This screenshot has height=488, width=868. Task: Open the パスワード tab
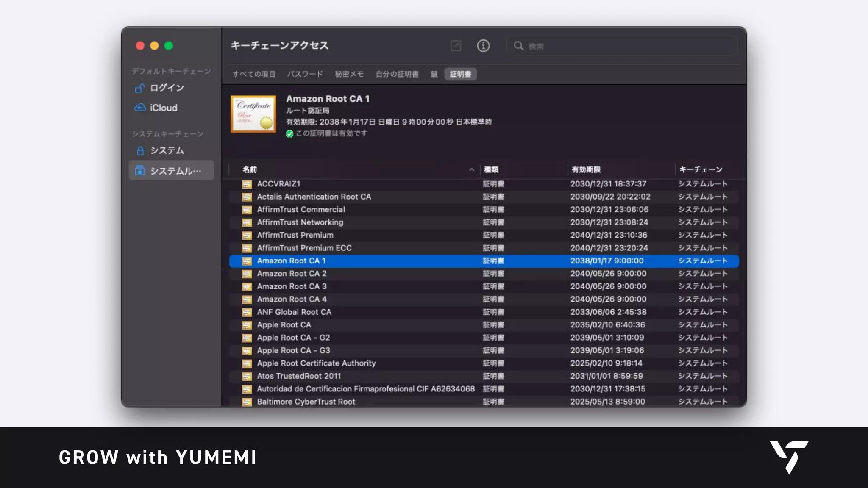coord(305,74)
